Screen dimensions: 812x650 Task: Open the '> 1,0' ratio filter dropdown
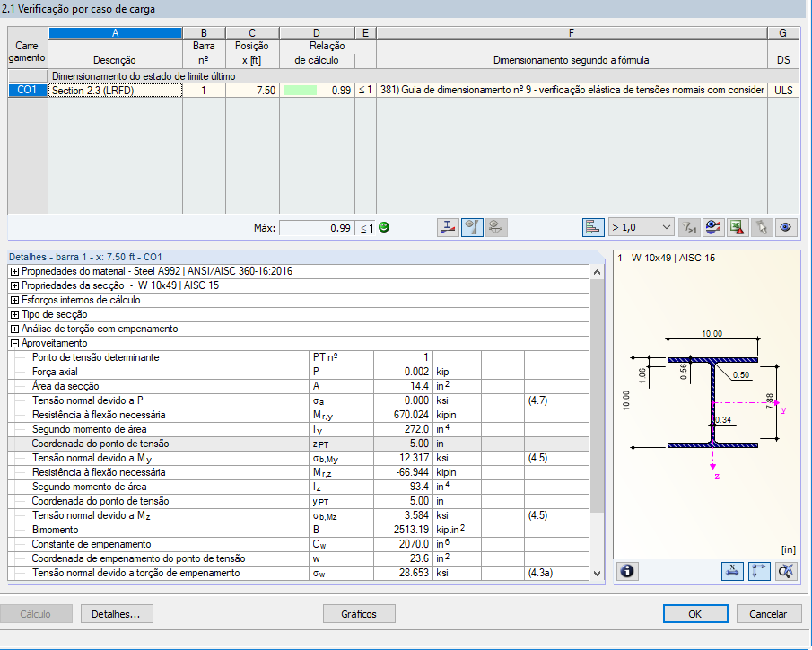pyautogui.click(x=641, y=227)
